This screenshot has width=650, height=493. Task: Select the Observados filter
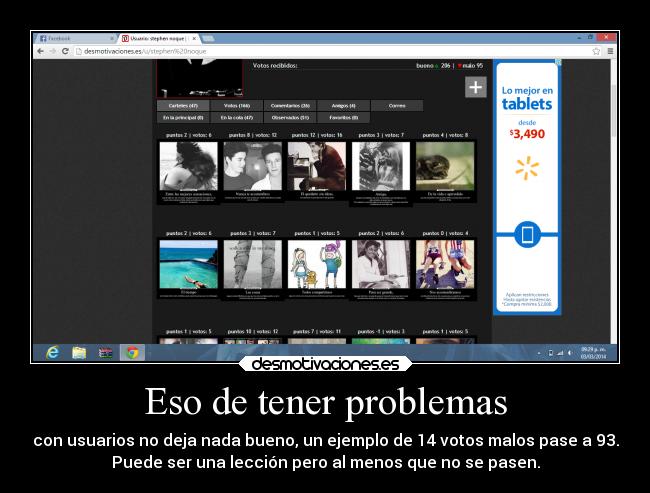(290, 118)
